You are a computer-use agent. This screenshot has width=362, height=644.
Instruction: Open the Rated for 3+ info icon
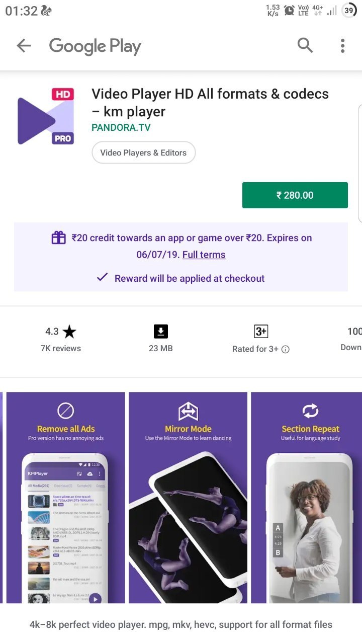point(285,349)
